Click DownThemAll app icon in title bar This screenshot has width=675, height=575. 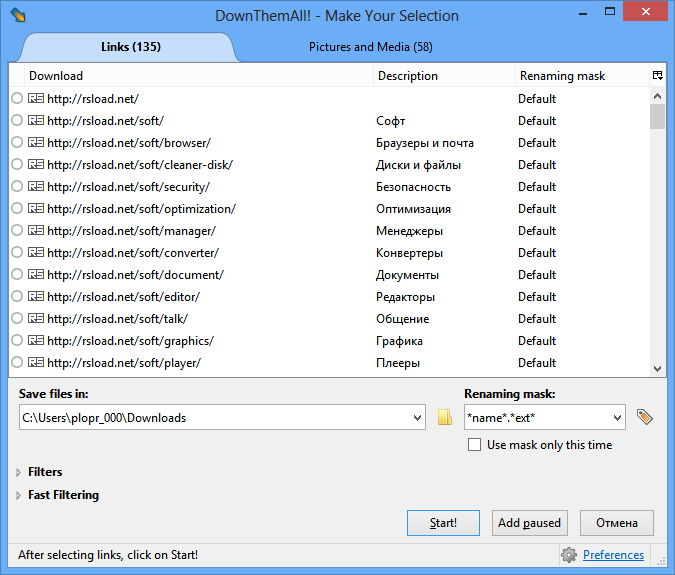17,16
